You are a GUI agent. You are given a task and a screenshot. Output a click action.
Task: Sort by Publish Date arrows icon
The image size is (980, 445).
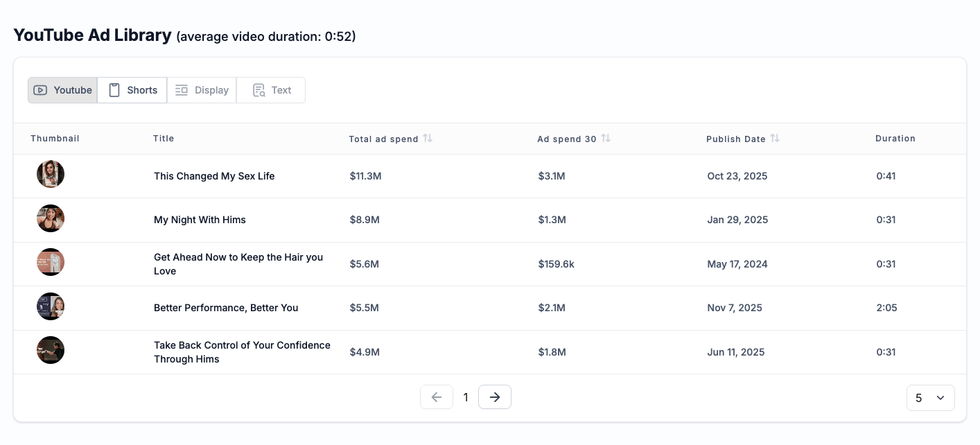pyautogui.click(x=775, y=139)
